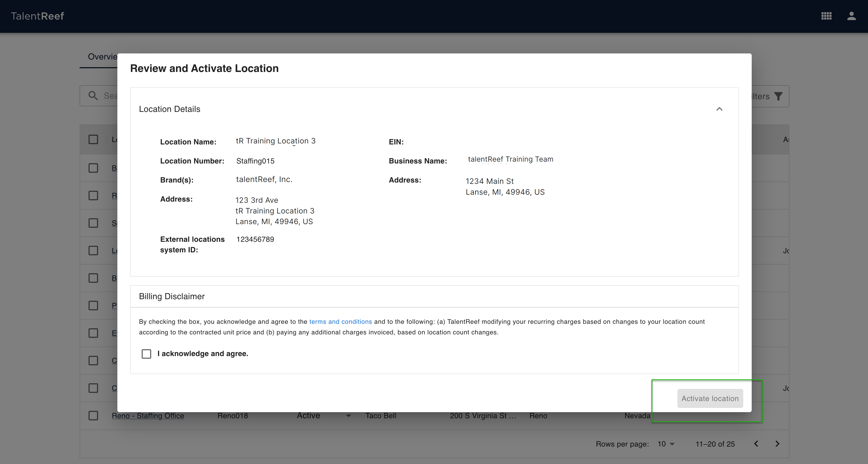Image resolution: width=868 pixels, height=464 pixels.
Task: Click the filters funnel icon
Action: (x=778, y=97)
